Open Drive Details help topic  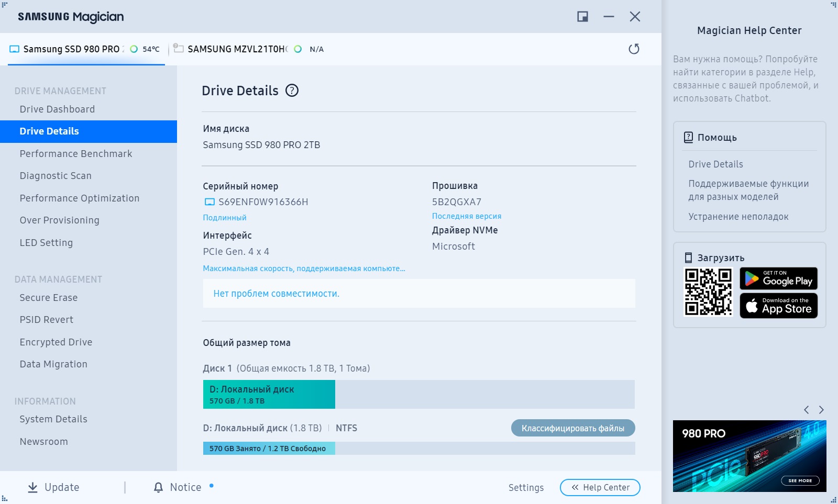tap(715, 164)
